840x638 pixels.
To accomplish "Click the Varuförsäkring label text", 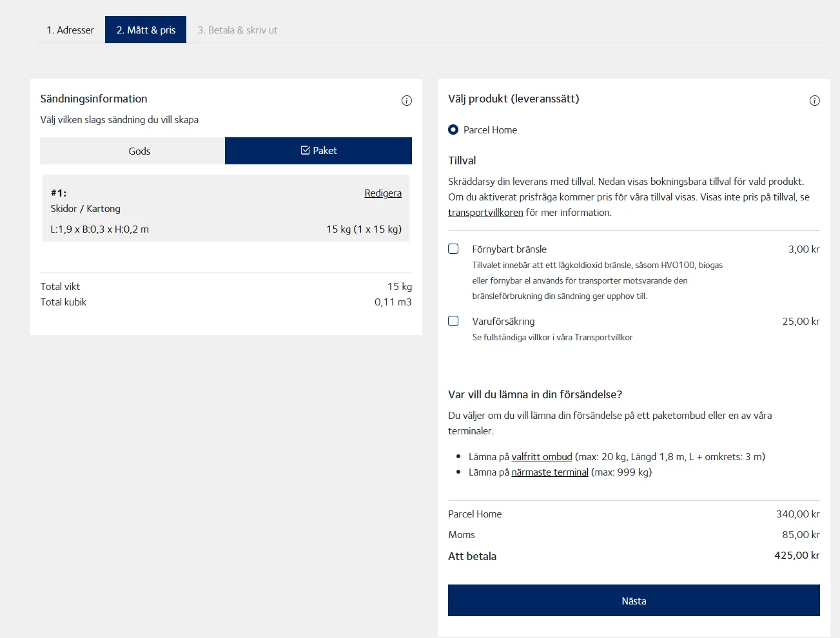I will [x=503, y=322].
